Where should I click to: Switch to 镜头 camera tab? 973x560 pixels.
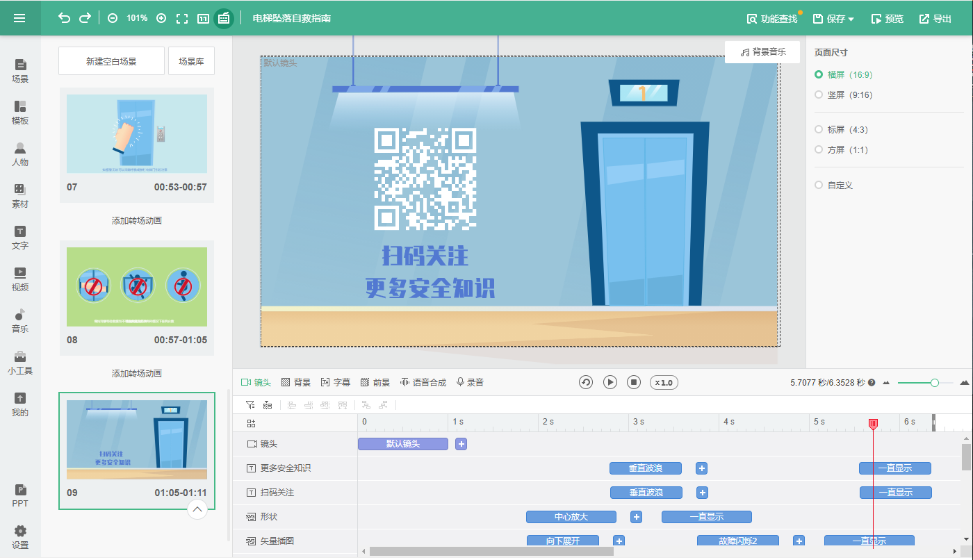pyautogui.click(x=256, y=382)
